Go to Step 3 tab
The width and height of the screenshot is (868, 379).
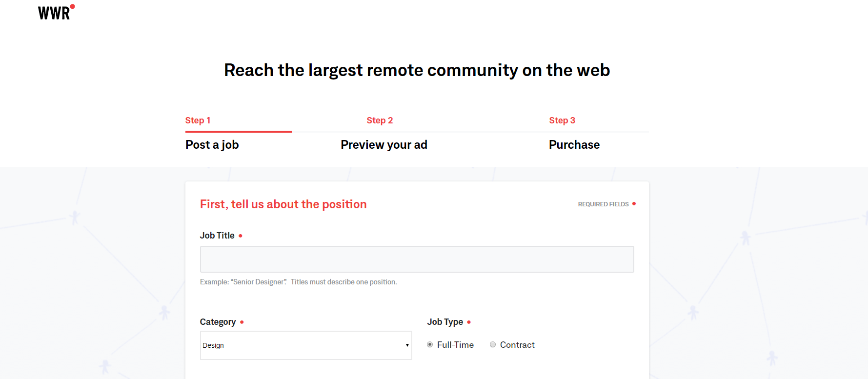click(562, 120)
